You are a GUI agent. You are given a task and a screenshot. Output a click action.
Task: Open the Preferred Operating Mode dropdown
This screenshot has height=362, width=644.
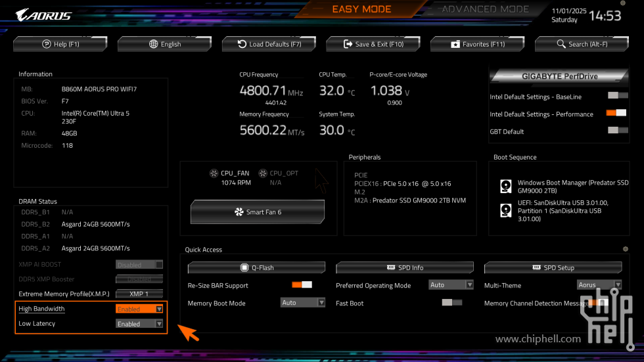tap(451, 285)
